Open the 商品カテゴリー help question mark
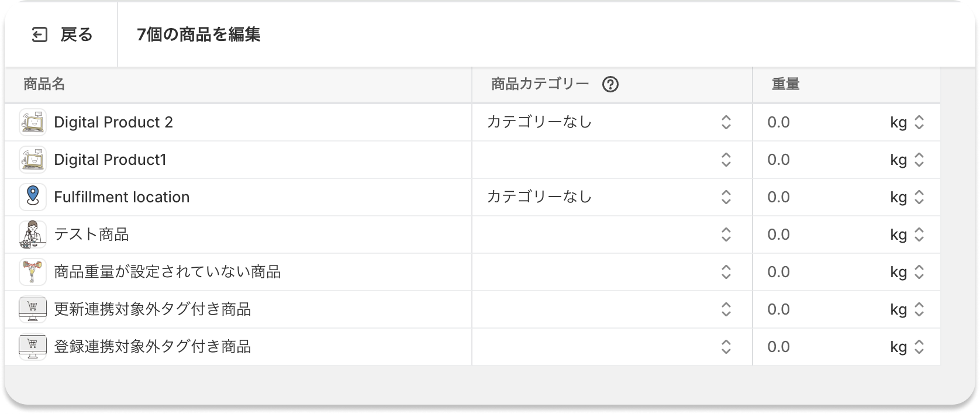Viewport: 980px width, 414px height. point(610,85)
